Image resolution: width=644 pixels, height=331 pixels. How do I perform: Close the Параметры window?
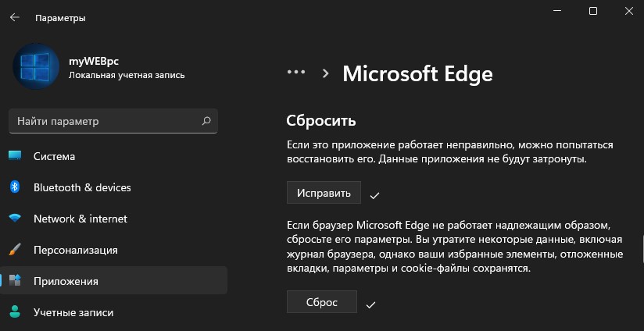click(x=629, y=11)
